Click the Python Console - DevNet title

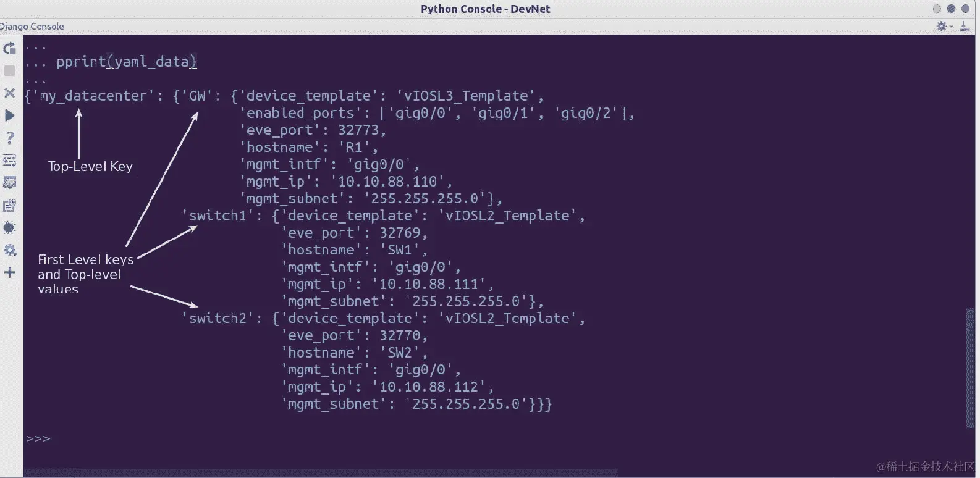click(485, 9)
